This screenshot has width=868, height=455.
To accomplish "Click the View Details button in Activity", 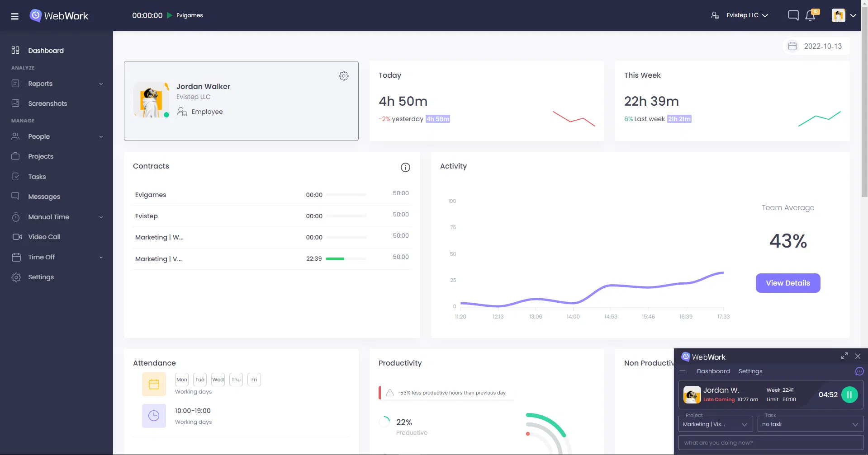I will (787, 283).
